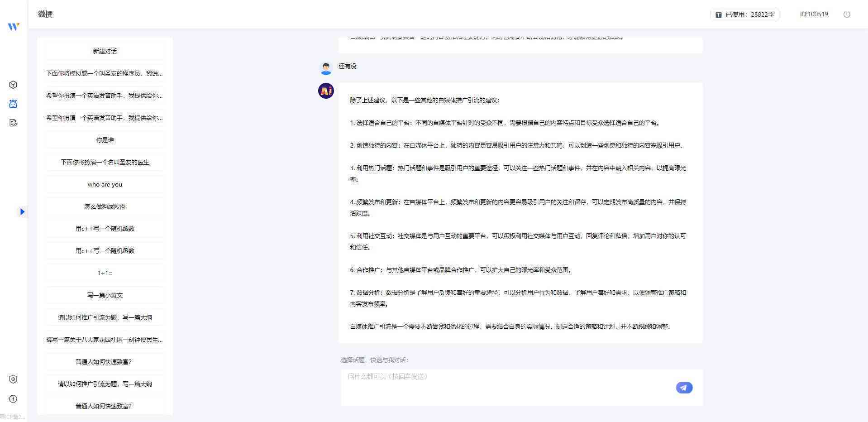Open the 普通人如何快速致富? chat history
This screenshot has height=422, width=868.
[x=105, y=362]
